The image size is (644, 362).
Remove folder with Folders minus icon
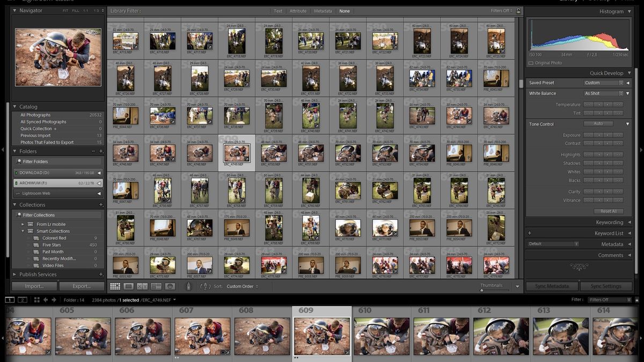pos(93,151)
